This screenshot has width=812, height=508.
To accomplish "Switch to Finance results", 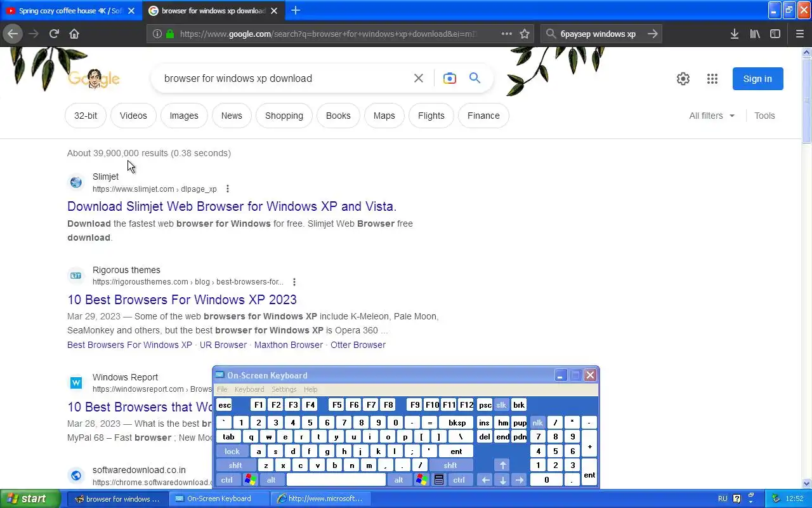I will coord(483,116).
